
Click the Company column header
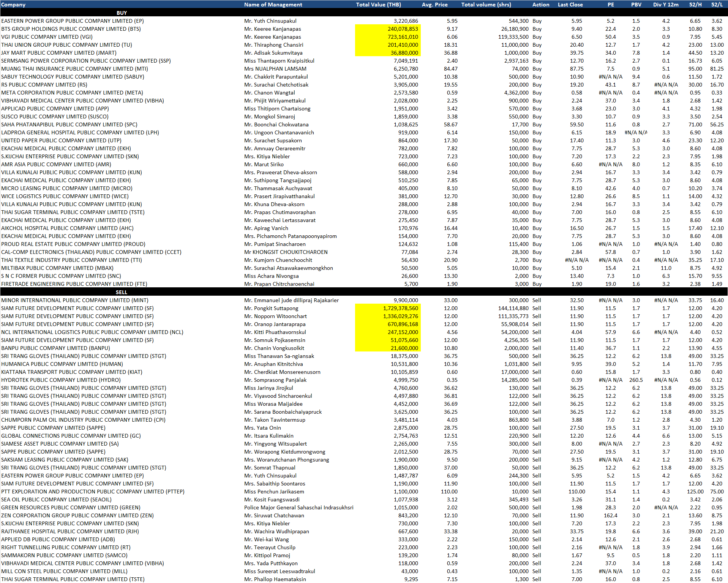click(14, 5)
